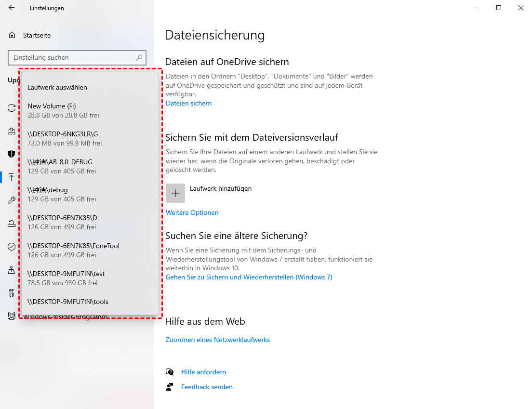Click the magnifier icon in search box

point(139,58)
